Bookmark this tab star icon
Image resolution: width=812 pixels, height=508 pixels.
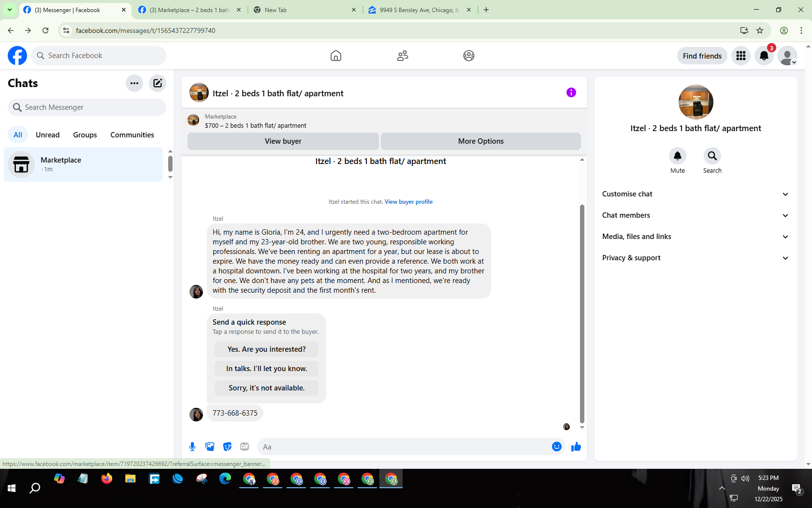pos(760,30)
